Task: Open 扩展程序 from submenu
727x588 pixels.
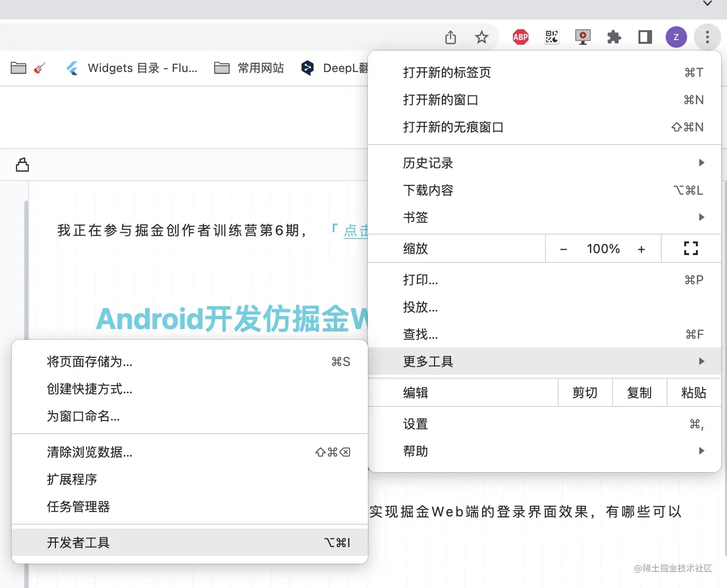Action: tap(190, 479)
